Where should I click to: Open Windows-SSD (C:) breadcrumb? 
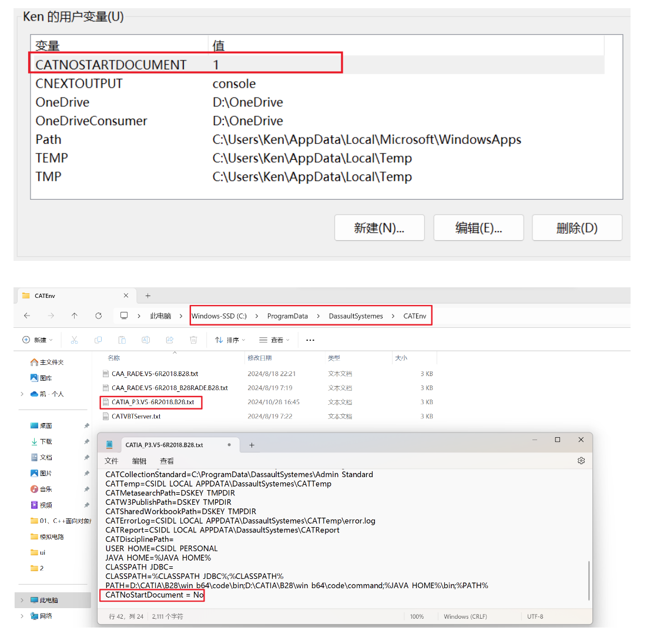point(219,316)
